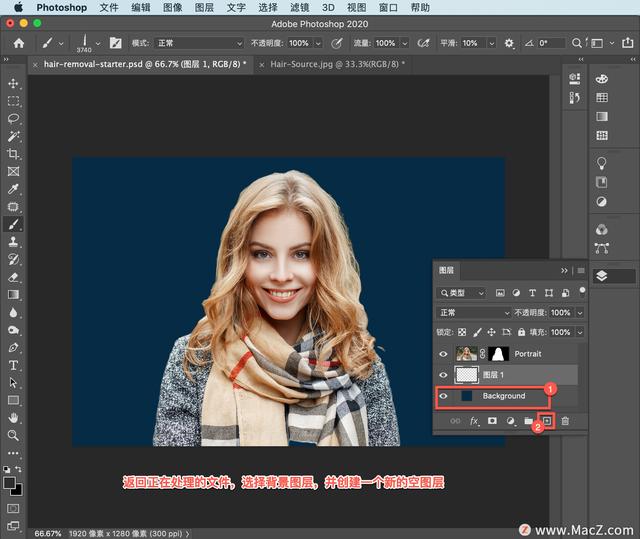Delete layer using trash icon
Viewport: 640px width, 539px height.
pyautogui.click(x=565, y=421)
